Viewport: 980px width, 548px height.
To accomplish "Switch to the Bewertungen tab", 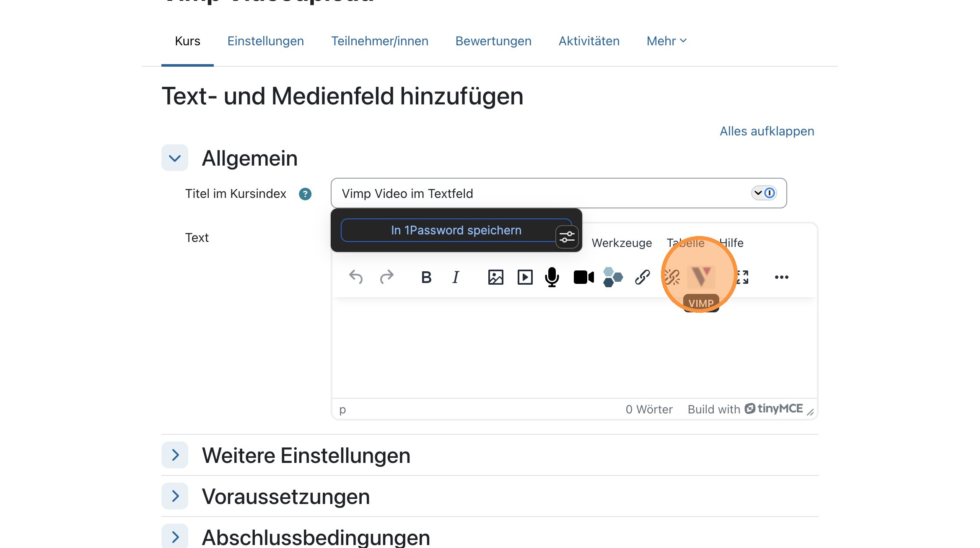I will pos(493,41).
